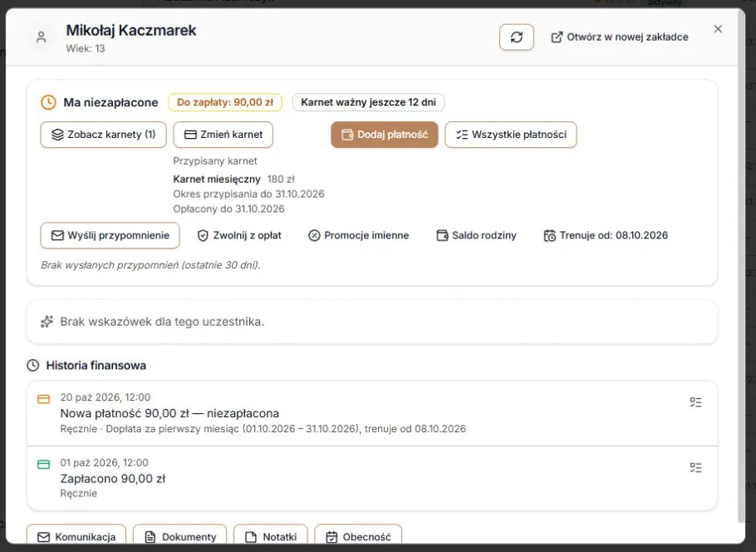Screen dimensions: 756x552
Task: Open participant in new tab link
Action: click(x=620, y=37)
